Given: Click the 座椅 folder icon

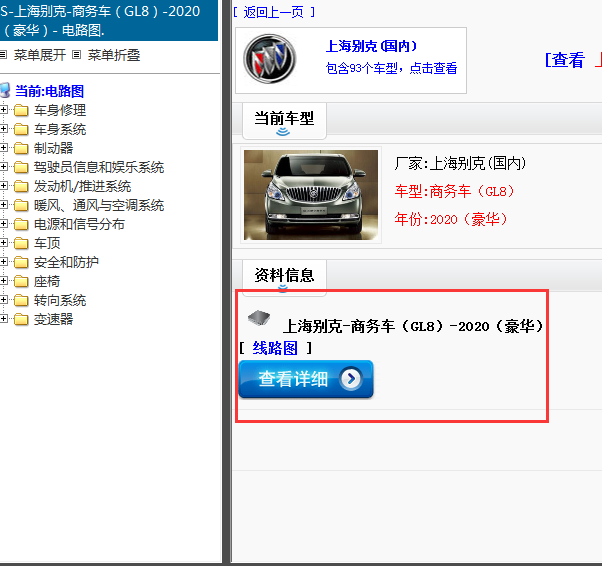Looking at the screenshot, I should 21,281.
